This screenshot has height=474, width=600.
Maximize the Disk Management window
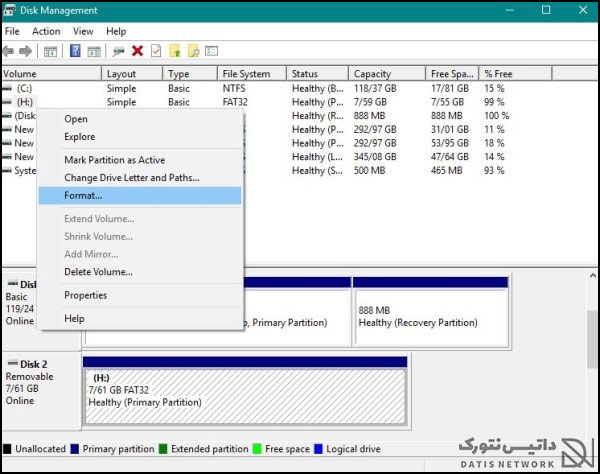pyautogui.click(x=546, y=10)
